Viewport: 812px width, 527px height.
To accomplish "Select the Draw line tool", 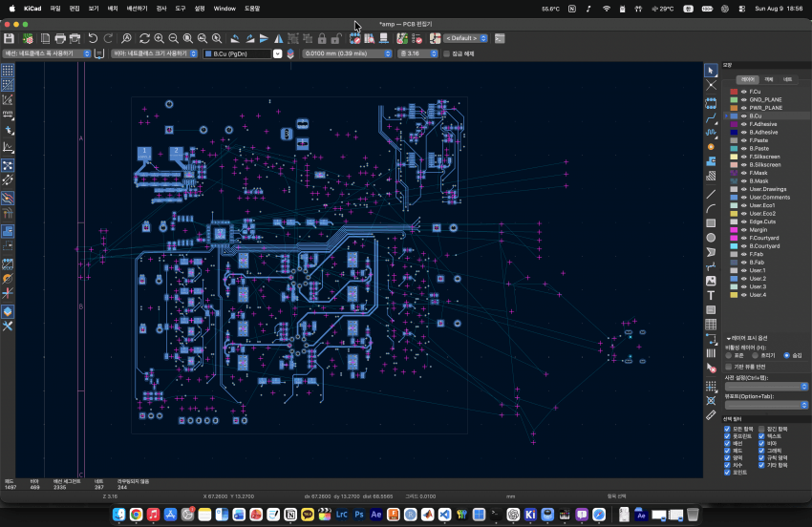I will pos(711,194).
